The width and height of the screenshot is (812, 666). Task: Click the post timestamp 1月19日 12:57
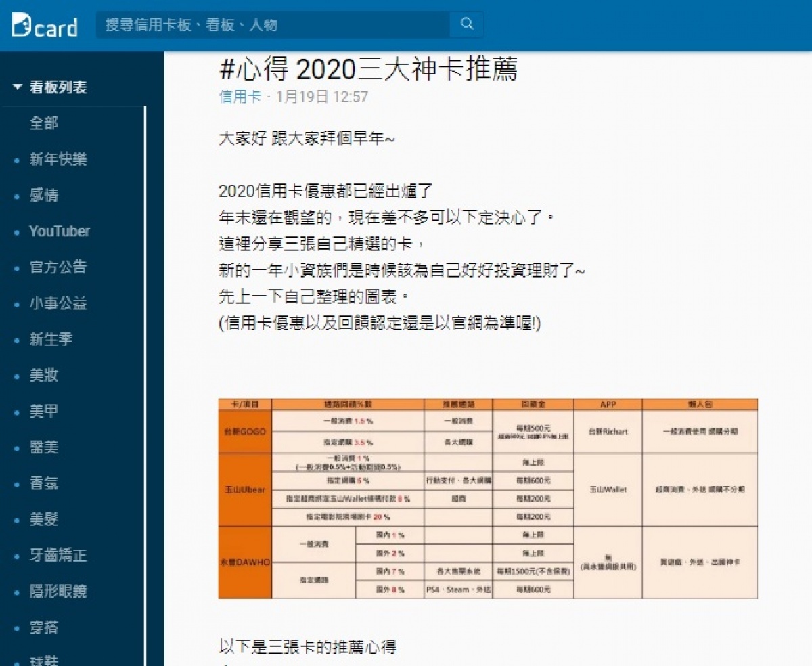click(x=322, y=97)
